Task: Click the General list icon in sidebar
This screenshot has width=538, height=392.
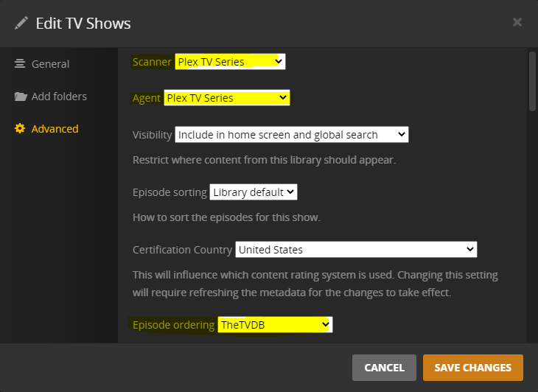Action: tap(20, 64)
